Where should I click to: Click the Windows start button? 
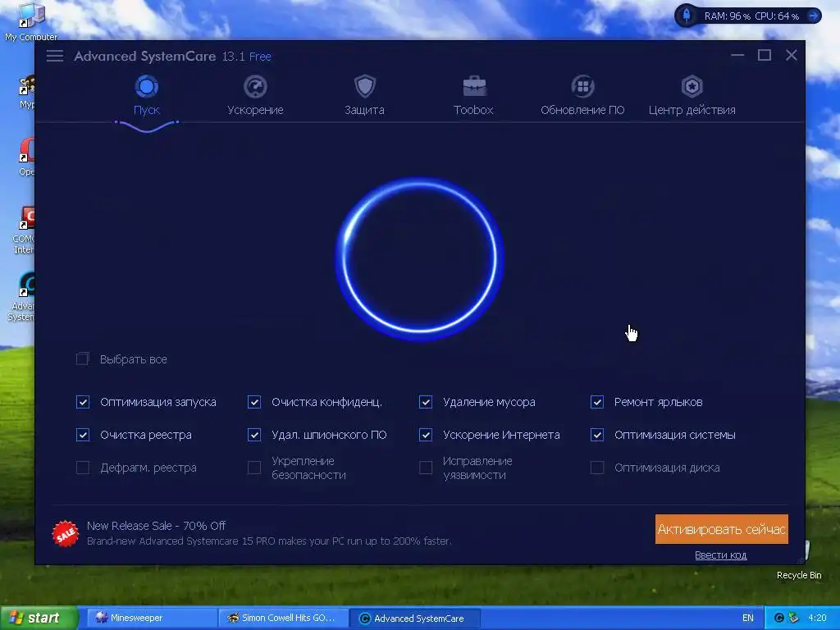click(39, 618)
